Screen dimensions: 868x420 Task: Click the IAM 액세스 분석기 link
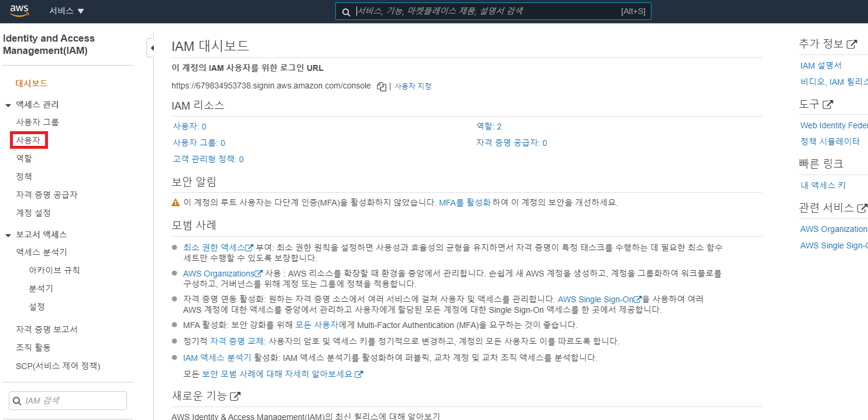point(217,358)
